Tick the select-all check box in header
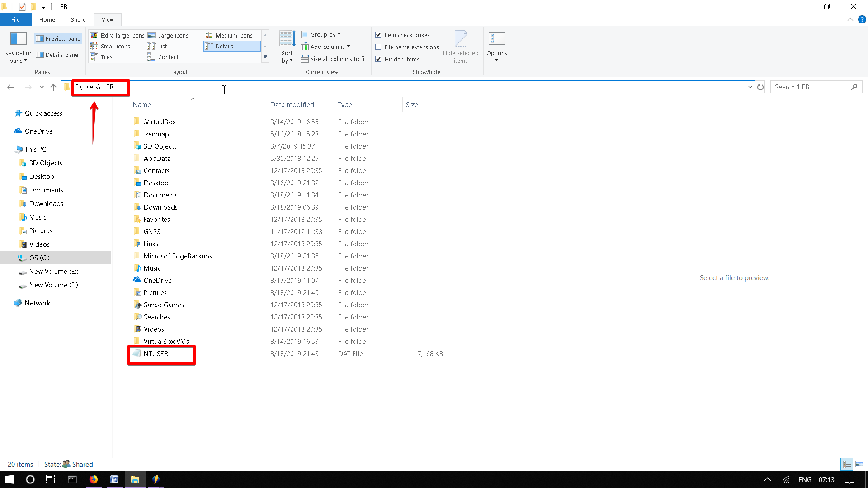Viewport: 868px width, 488px height. coord(123,104)
